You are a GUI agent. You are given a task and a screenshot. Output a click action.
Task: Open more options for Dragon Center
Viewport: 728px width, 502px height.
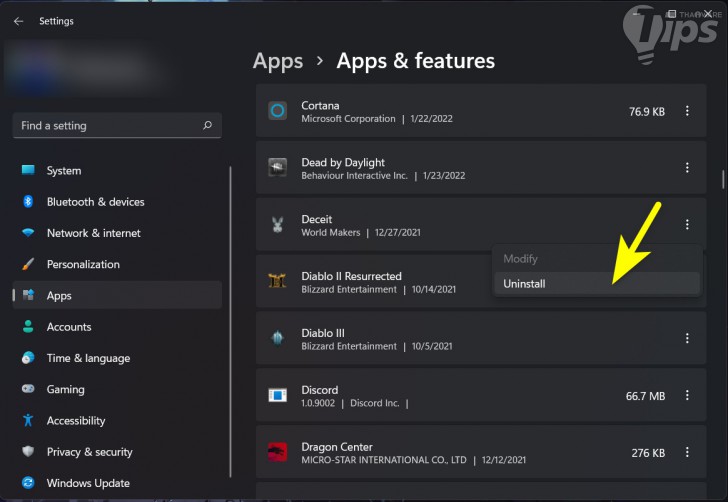(x=687, y=453)
